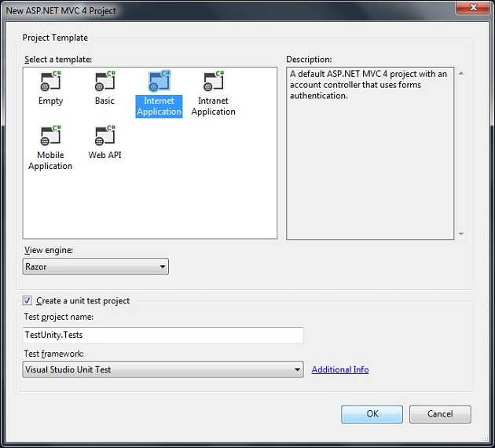Expand the Test framework dropdown
The width and height of the screenshot is (495, 448).
(163, 369)
